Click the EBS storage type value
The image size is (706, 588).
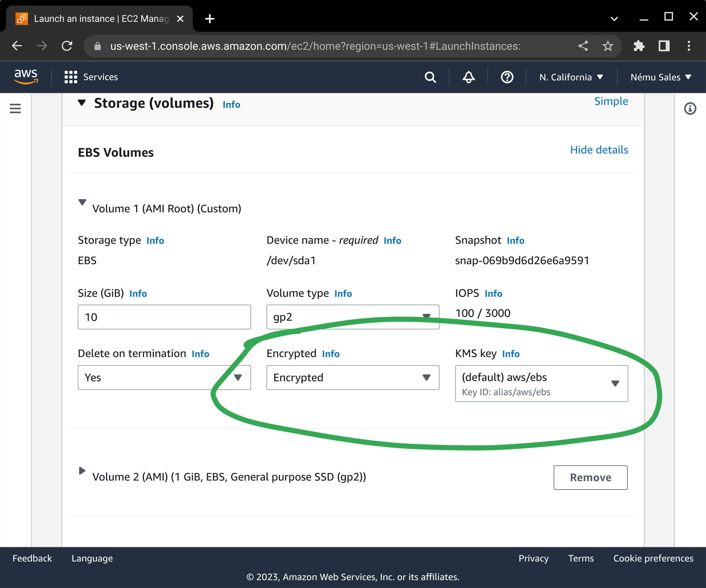(87, 261)
